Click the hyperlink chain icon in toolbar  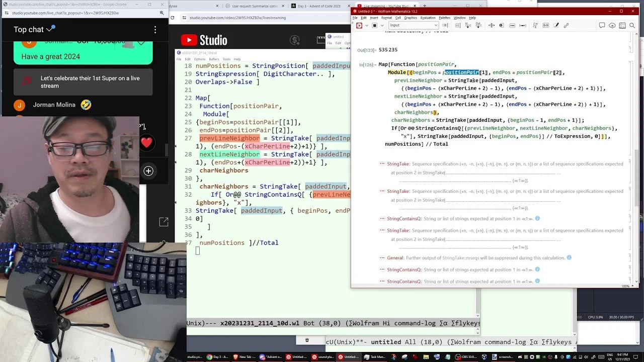click(566, 25)
